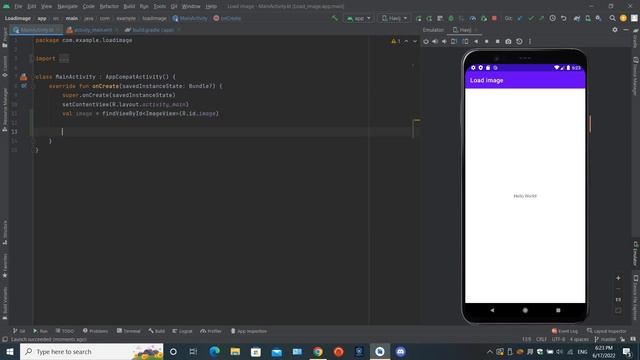The width and height of the screenshot is (640, 360).
Task: Tap the phone's home navigation button
Action: 525,310
